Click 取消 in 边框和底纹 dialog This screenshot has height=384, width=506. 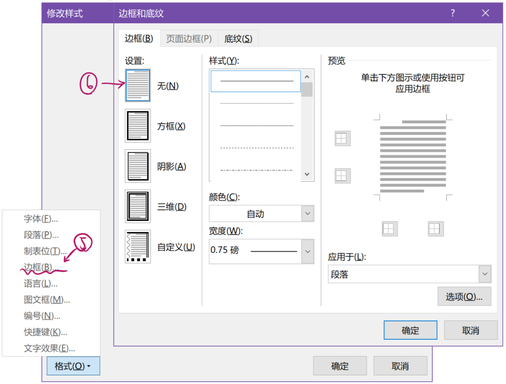pos(471,330)
